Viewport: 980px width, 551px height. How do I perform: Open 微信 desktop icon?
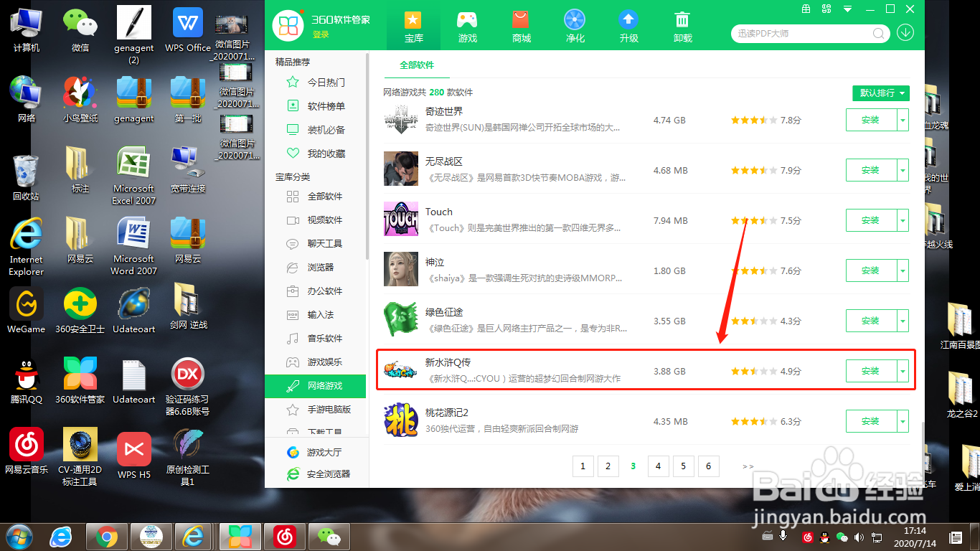pos(80,30)
